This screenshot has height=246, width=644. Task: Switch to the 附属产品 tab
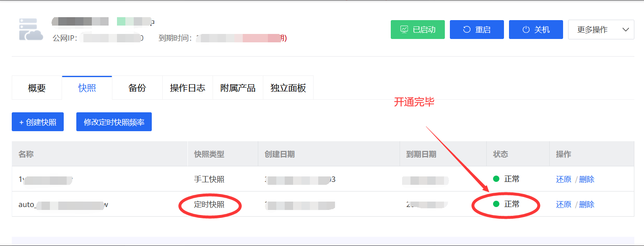(238, 88)
